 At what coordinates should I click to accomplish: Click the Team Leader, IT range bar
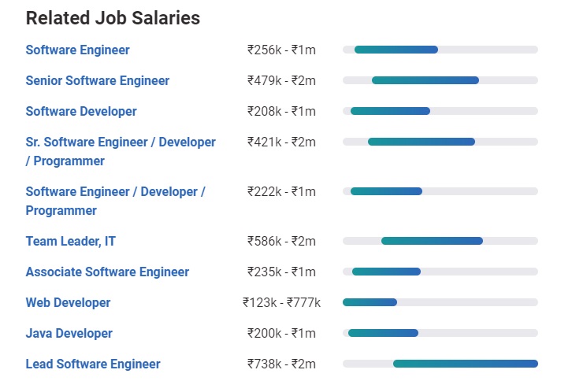point(432,241)
